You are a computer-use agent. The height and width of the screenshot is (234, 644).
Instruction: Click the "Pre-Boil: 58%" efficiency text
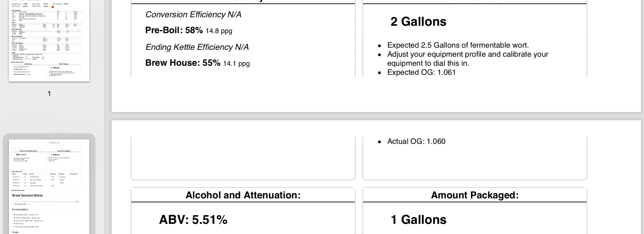point(174,30)
